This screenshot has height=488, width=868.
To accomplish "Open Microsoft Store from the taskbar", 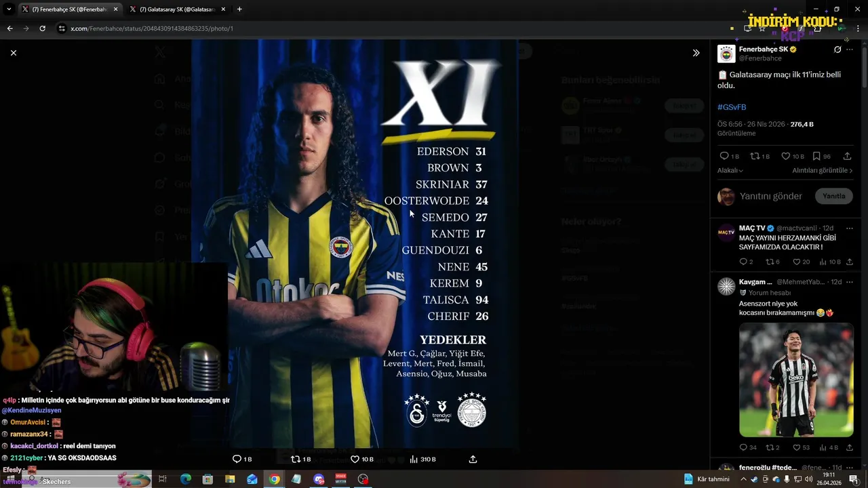I will (208, 479).
